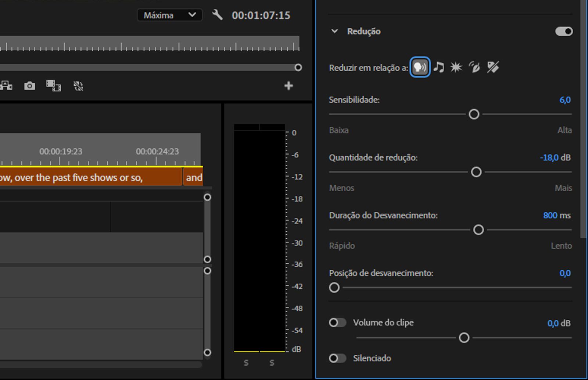Click the 'Alta' label under Sensibilidade

point(564,130)
